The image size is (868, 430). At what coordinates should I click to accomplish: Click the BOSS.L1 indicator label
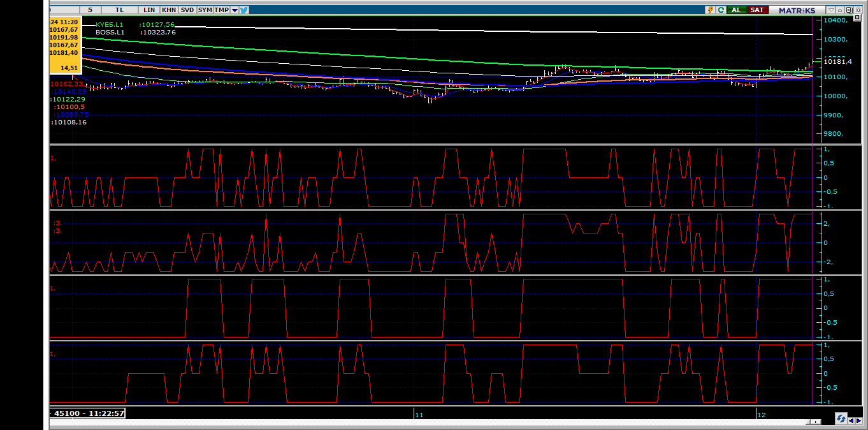coord(110,32)
